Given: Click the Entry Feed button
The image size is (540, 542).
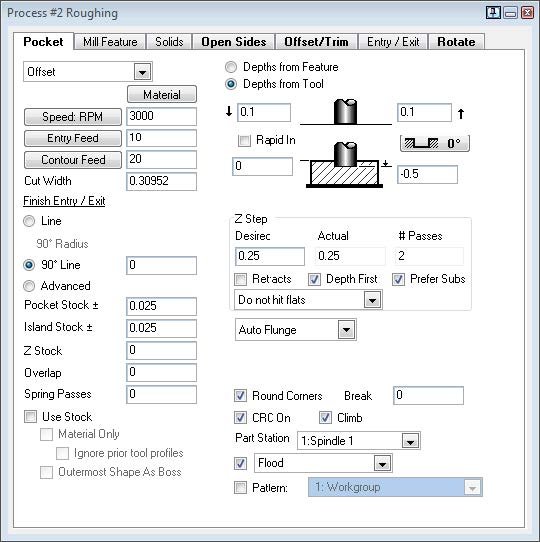Looking at the screenshot, I should [73, 138].
